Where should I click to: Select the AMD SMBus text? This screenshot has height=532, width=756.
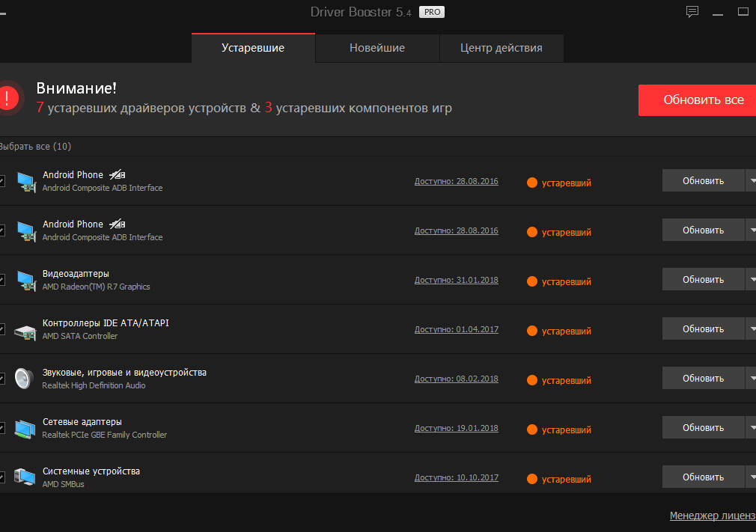63,484
